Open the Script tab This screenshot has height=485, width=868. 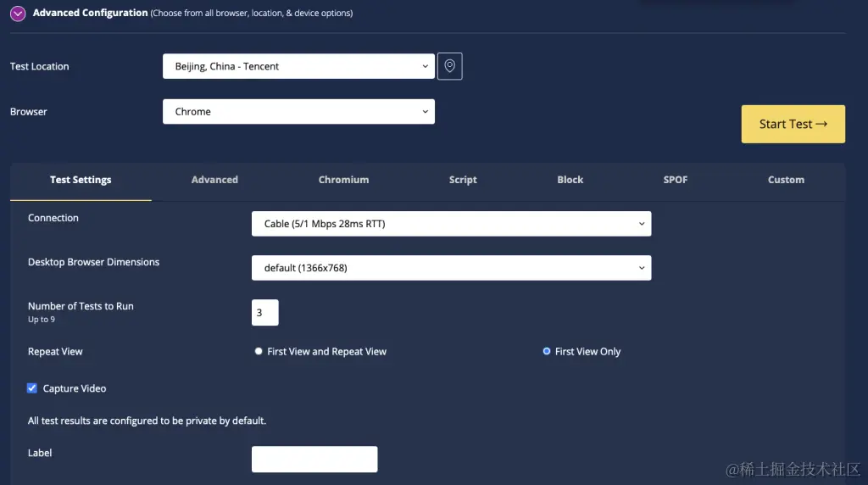[463, 180]
